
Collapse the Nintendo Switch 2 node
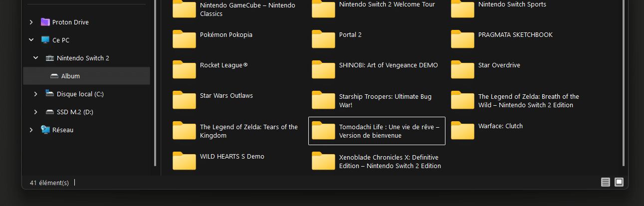tap(36, 58)
